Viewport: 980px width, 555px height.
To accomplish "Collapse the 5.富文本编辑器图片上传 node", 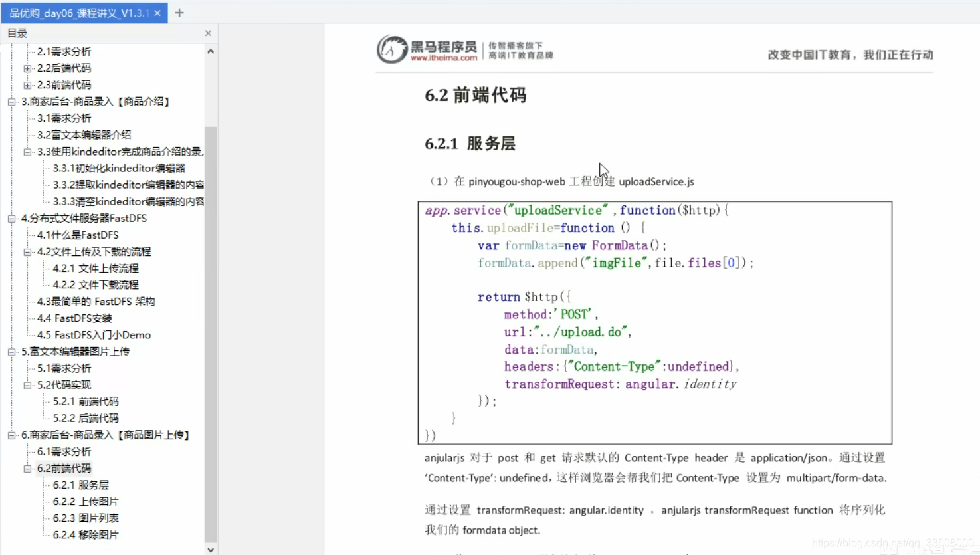I will point(11,352).
